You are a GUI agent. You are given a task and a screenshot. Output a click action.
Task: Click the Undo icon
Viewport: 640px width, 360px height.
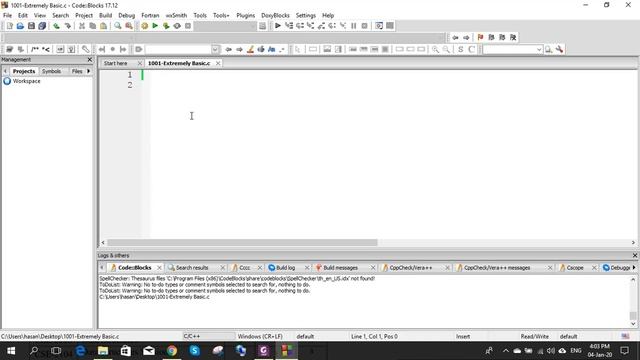(56, 26)
